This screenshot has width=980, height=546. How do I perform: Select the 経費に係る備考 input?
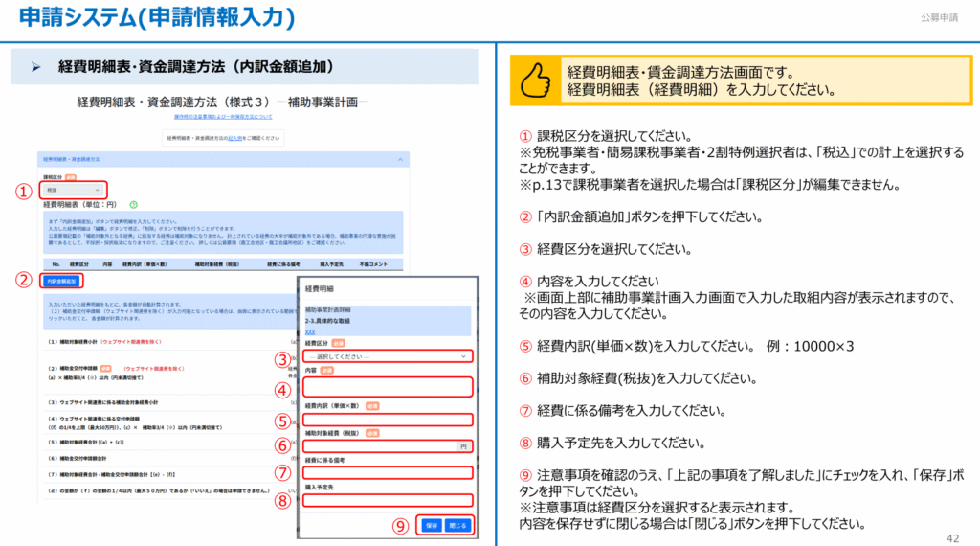[388, 473]
